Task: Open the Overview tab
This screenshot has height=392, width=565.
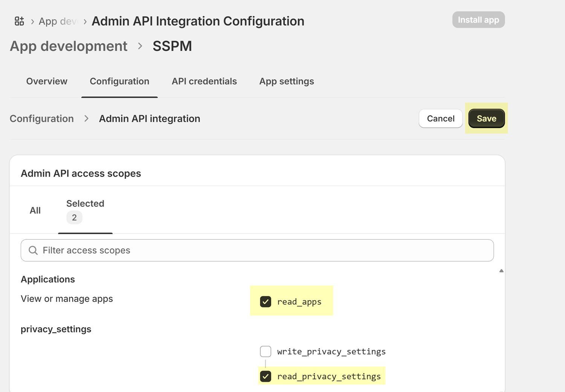Action: tap(47, 81)
